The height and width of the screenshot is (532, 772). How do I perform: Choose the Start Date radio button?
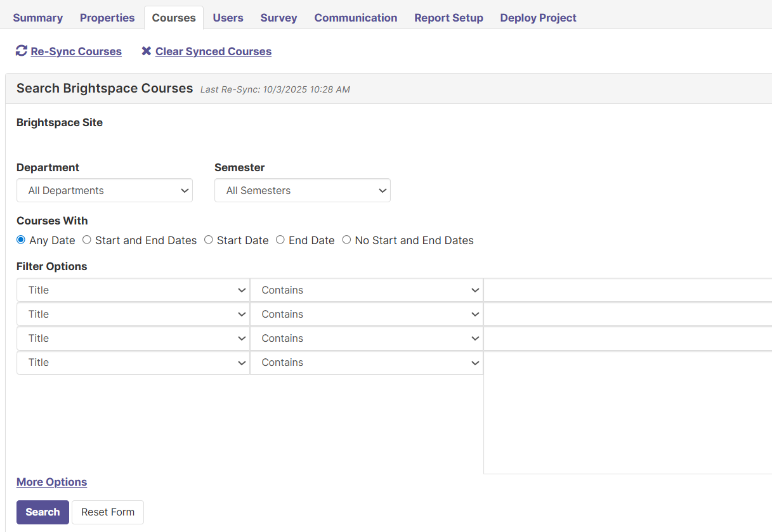[209, 240]
